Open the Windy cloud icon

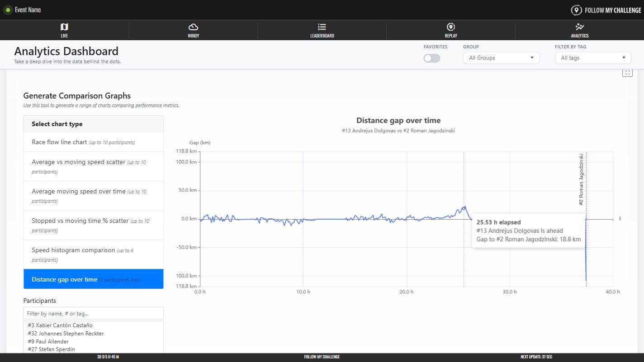[193, 27]
